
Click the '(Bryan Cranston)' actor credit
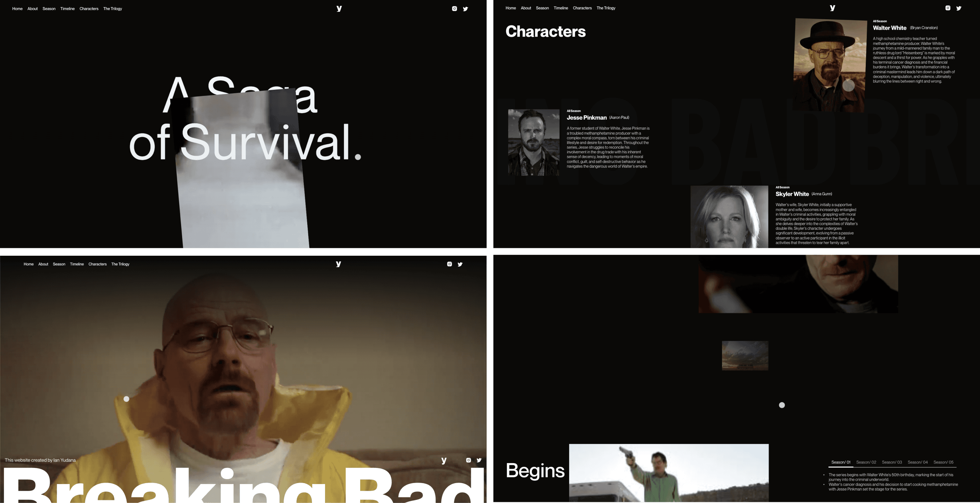(x=924, y=28)
